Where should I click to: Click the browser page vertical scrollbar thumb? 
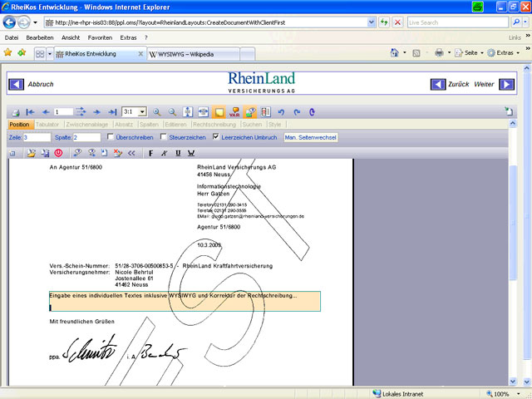[x=526, y=215]
